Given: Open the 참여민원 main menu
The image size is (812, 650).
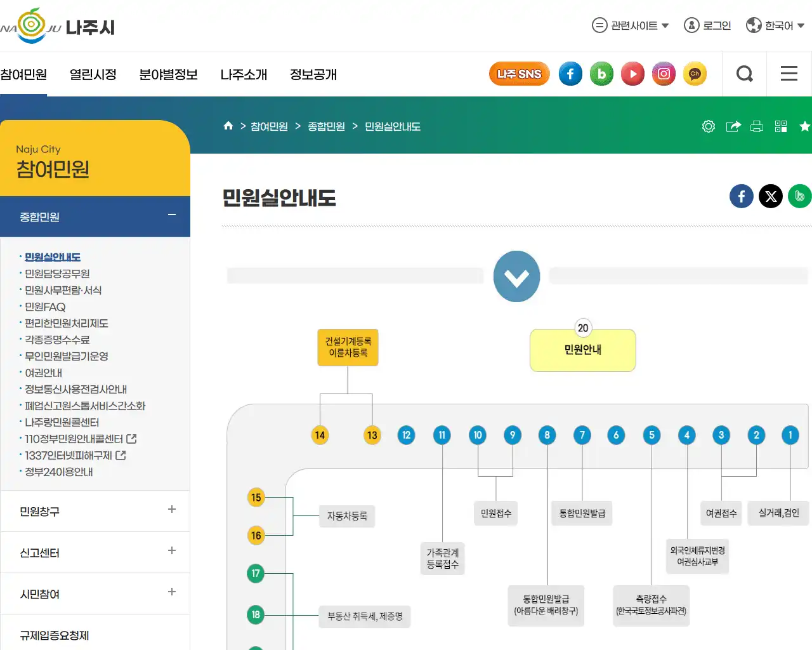Looking at the screenshot, I should (x=23, y=75).
